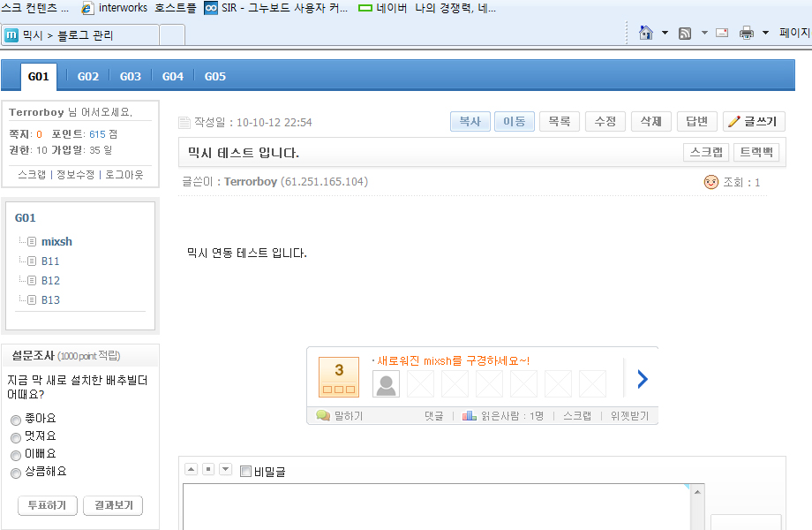Click the 결과보기 results button

click(x=113, y=505)
